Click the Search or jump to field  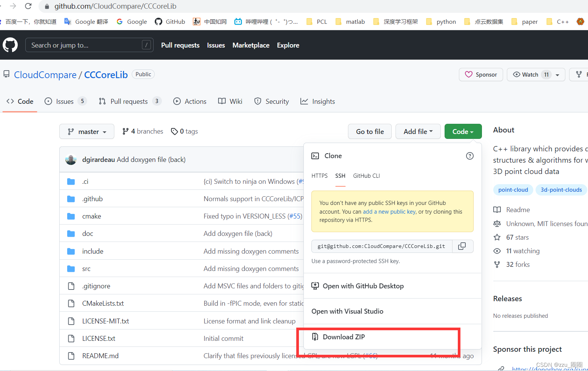coord(89,45)
